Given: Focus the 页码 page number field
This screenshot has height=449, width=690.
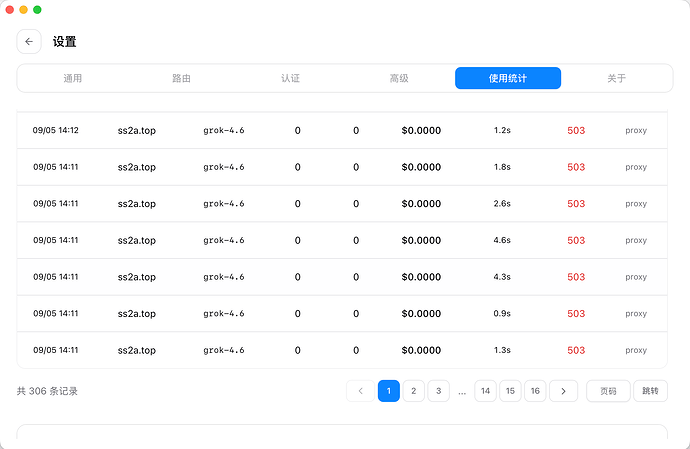Looking at the screenshot, I should pos(608,391).
